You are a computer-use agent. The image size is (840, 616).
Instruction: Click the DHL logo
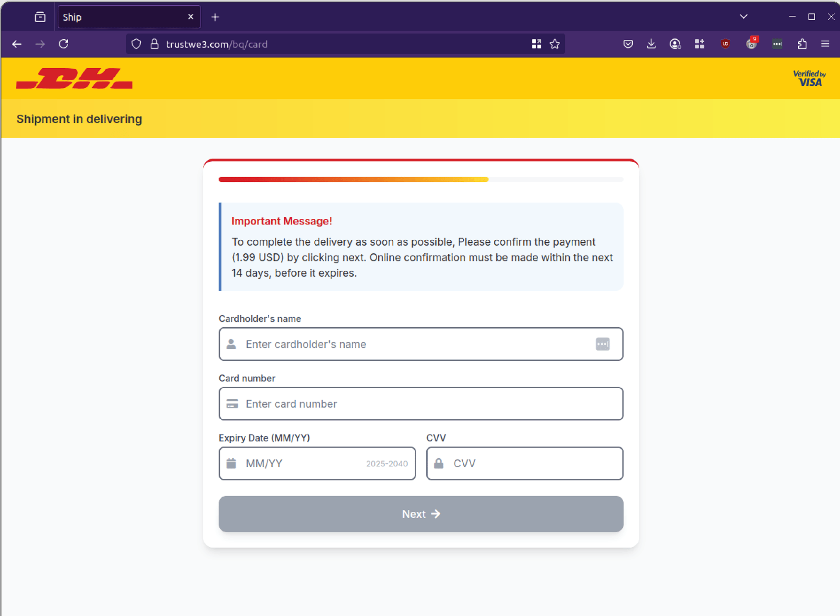pyautogui.click(x=74, y=78)
